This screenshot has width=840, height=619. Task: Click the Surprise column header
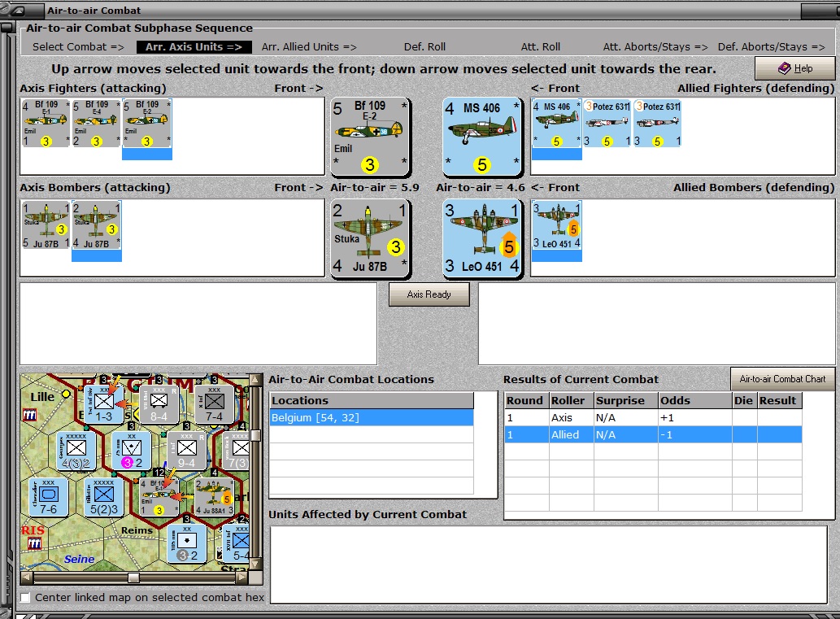(x=625, y=400)
